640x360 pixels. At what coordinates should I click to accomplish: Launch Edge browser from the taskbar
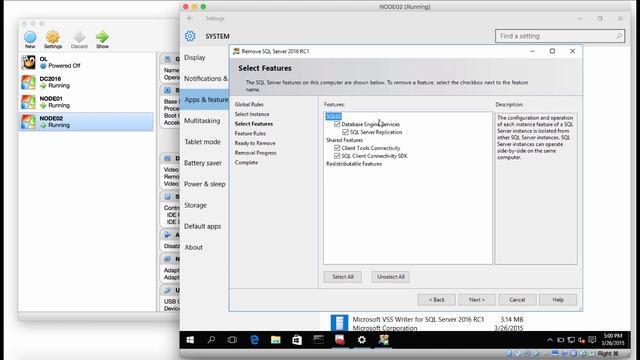coord(254,340)
